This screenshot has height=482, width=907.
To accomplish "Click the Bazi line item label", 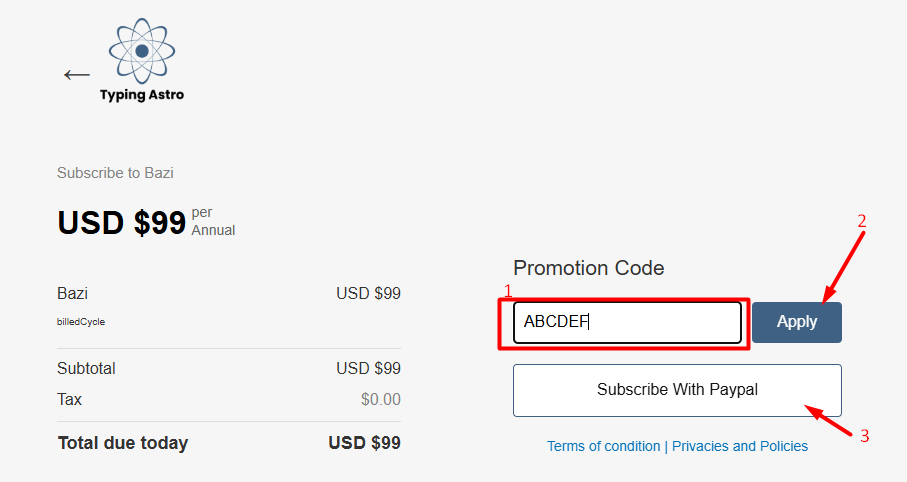I will tap(72, 294).
